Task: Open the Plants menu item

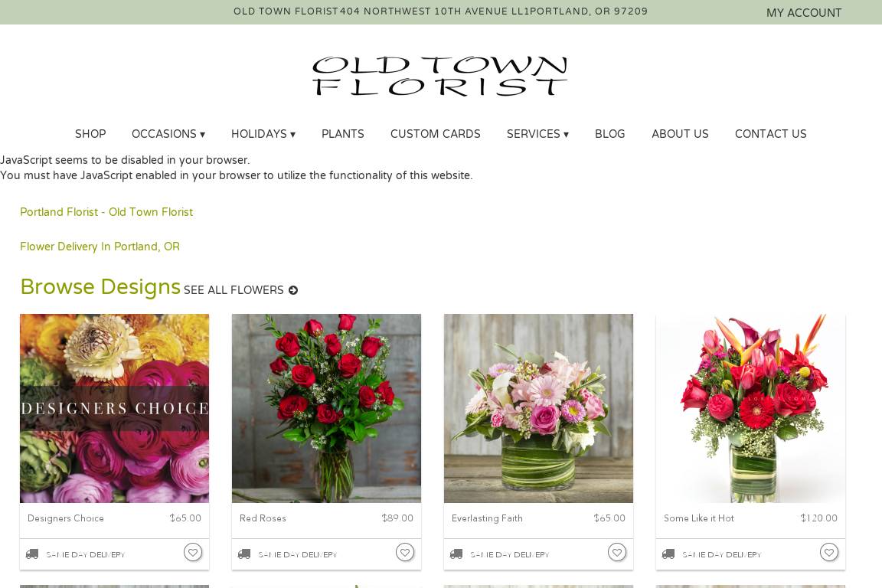Action: [x=342, y=134]
